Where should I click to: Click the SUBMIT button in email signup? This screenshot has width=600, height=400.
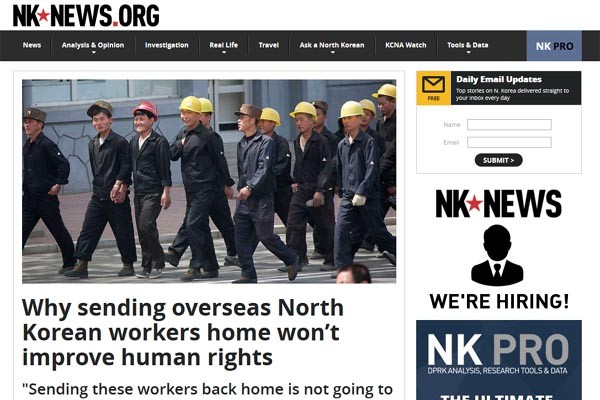point(498,160)
